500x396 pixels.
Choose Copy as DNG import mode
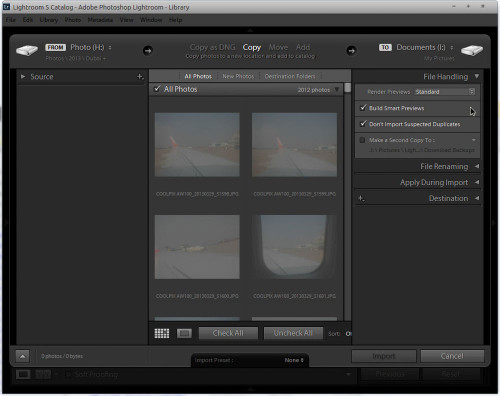(x=213, y=47)
